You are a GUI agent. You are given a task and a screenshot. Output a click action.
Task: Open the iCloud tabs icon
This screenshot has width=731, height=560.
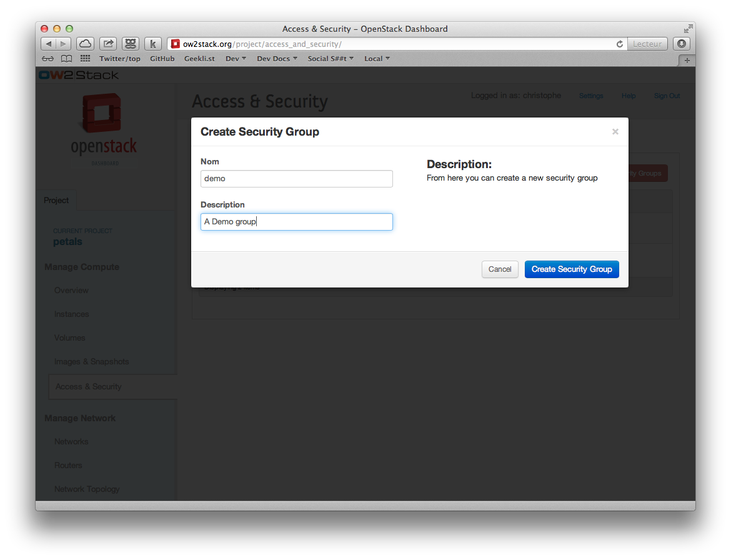pos(86,44)
